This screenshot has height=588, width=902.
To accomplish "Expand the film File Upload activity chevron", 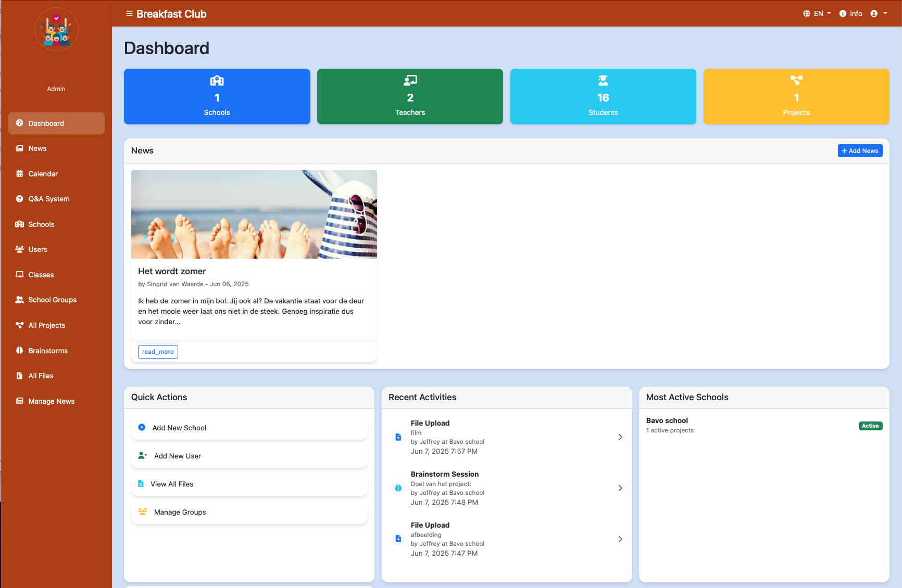I will click(620, 437).
